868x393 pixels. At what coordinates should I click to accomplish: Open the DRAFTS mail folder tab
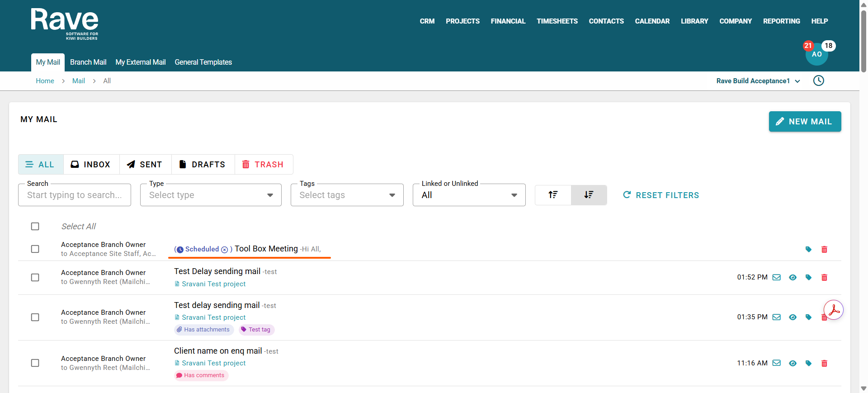tap(203, 164)
